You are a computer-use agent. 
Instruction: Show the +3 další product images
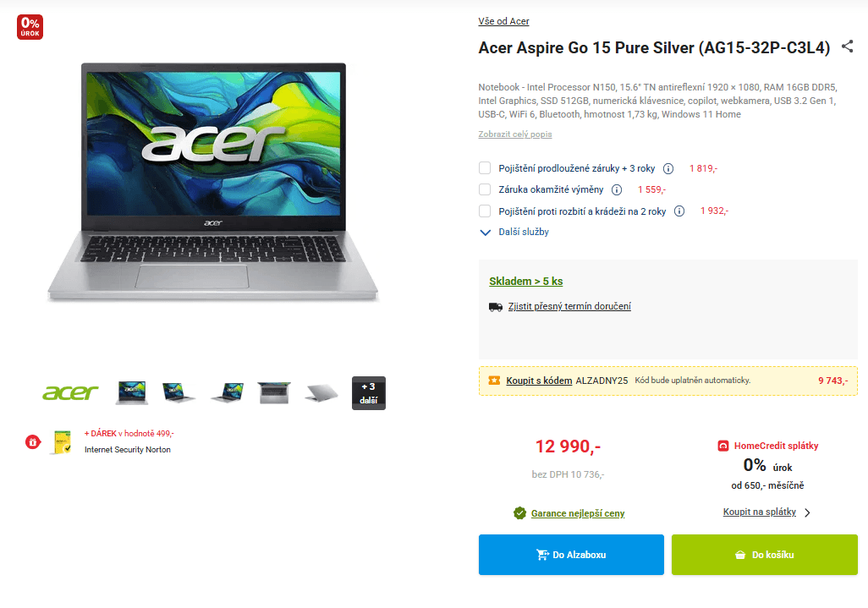coord(369,393)
